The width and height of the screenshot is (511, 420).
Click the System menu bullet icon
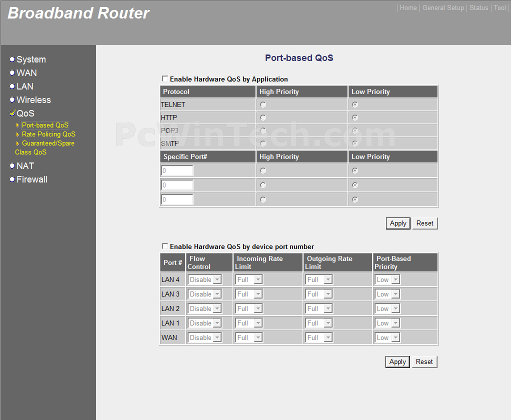click(12, 59)
